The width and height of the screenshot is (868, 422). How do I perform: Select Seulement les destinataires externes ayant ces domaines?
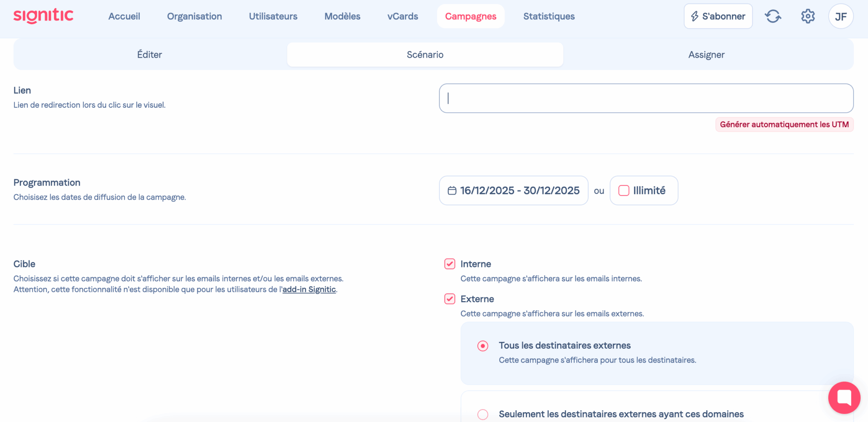483,414
